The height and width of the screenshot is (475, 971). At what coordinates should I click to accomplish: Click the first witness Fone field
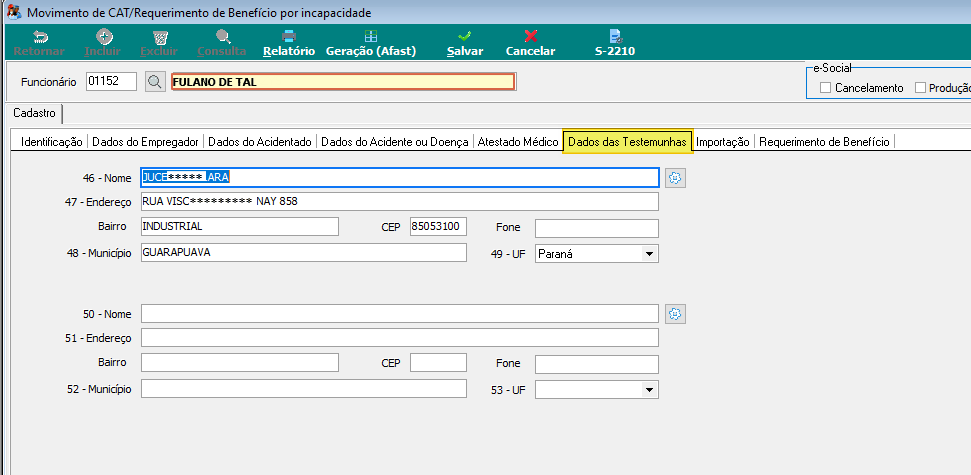pos(597,228)
